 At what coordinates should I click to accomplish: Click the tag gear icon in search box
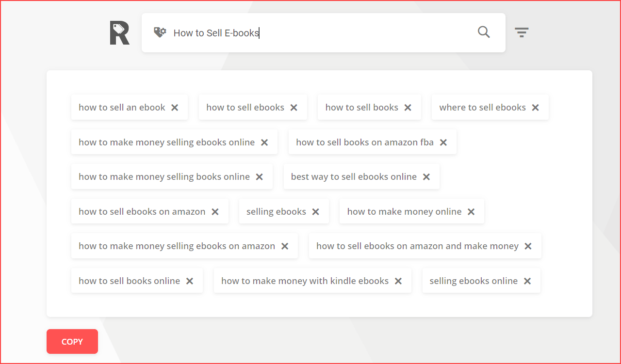tap(160, 32)
